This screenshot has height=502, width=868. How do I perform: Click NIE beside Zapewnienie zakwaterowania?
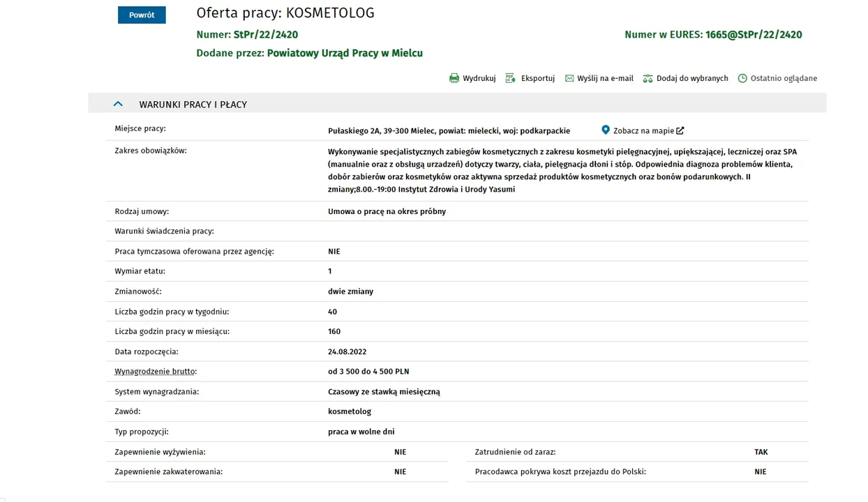pos(400,471)
